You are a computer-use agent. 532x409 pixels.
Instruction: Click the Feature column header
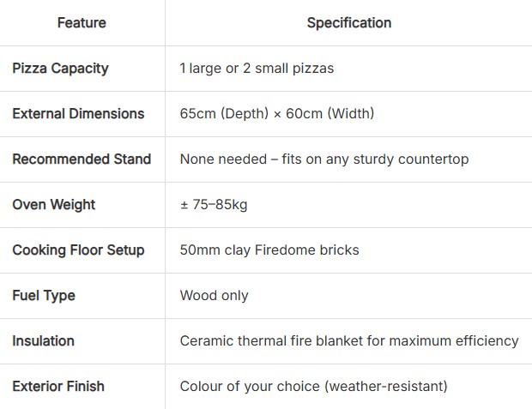click(82, 23)
